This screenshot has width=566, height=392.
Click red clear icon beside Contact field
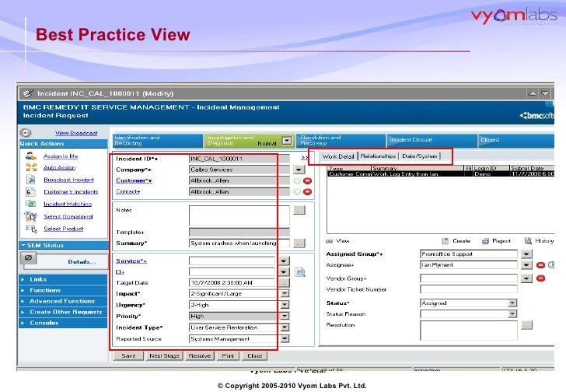[x=308, y=191]
